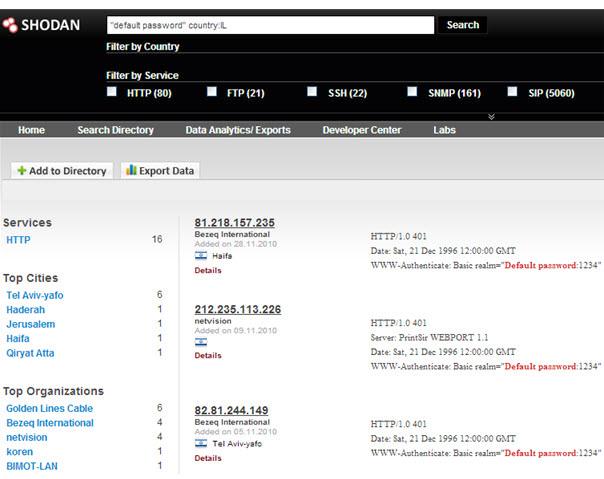Click Tel Aviv-yafo label in third result
Viewport: 604px width, 479px height.
coord(237,444)
